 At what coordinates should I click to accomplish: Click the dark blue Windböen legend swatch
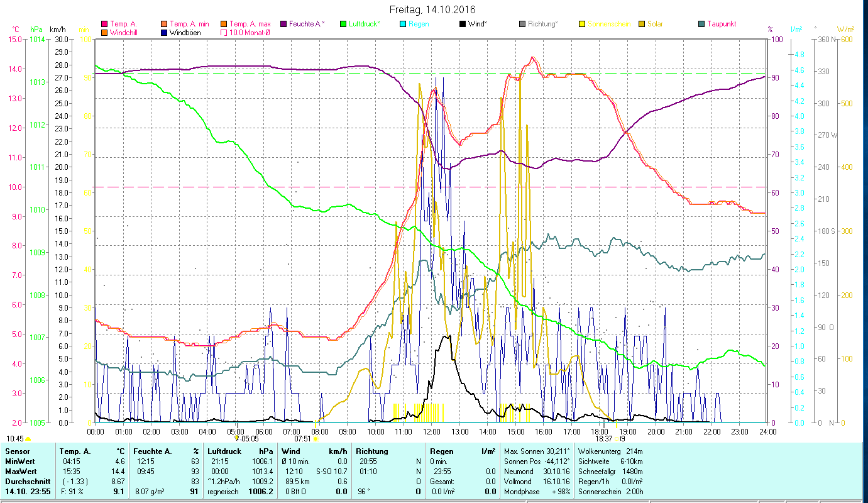164,32
